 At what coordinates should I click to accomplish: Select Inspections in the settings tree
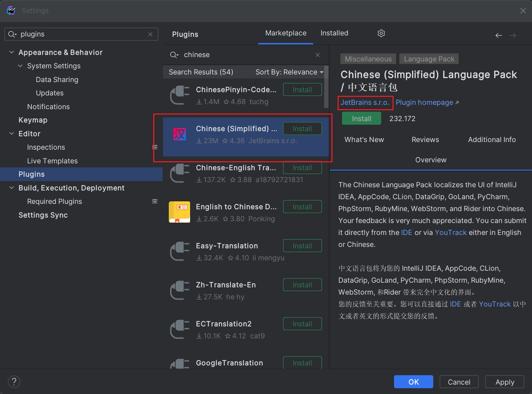46,147
